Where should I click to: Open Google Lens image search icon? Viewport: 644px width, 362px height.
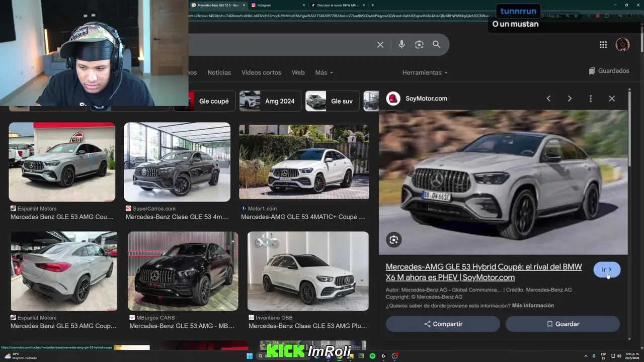pyautogui.click(x=419, y=45)
